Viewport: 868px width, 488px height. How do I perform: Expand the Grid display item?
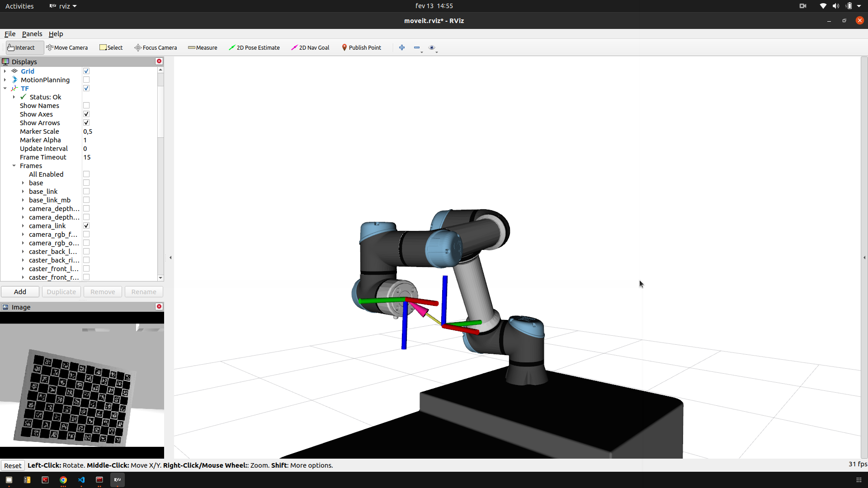(5, 71)
